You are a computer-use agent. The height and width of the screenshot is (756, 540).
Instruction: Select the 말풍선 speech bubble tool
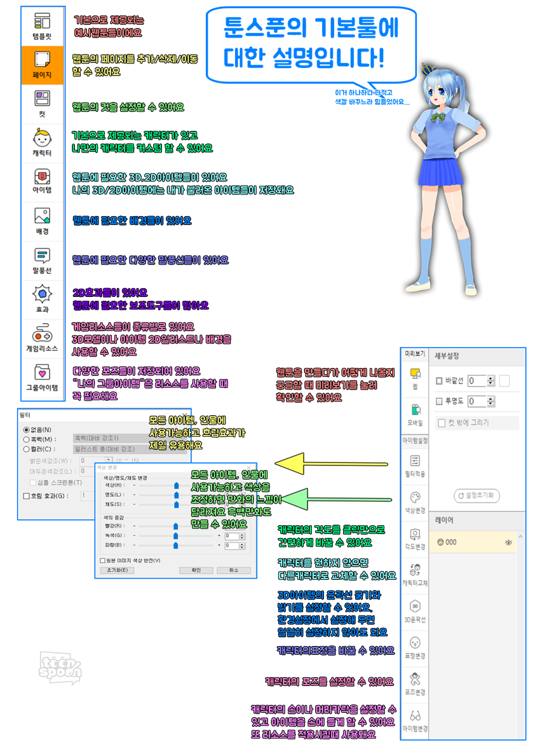43,260
